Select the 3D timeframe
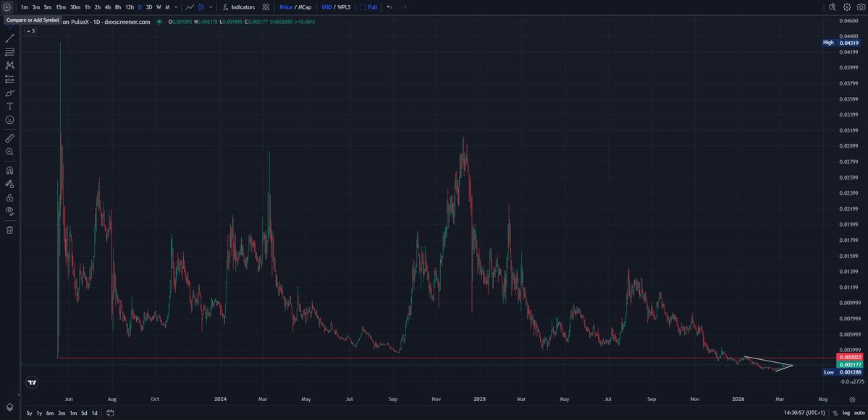Viewport: 868px width, 420px height. 149,7
